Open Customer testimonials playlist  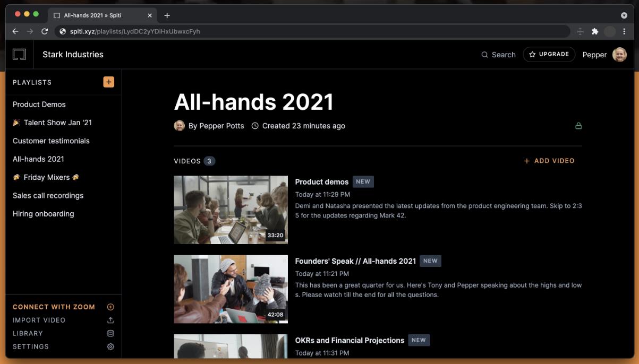click(51, 141)
